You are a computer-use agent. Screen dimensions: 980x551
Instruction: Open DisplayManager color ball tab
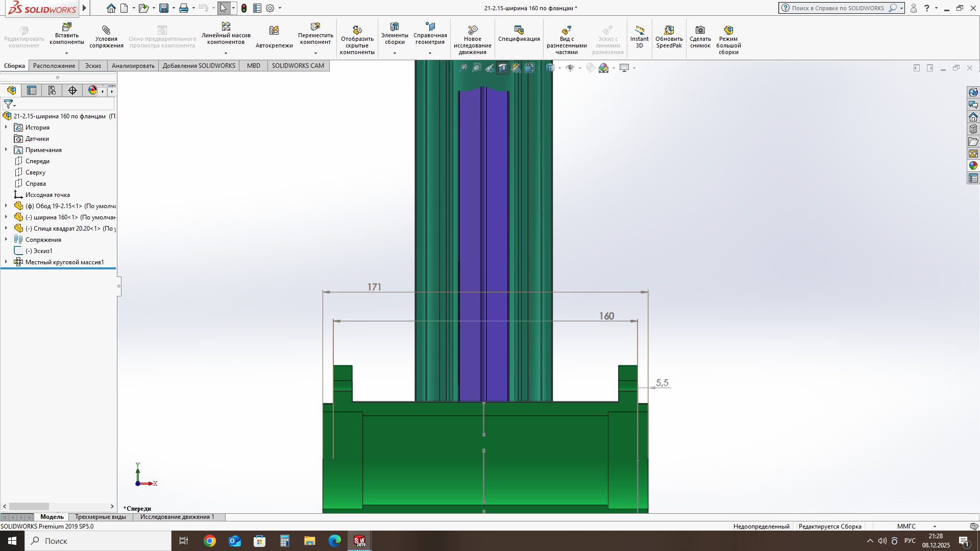(92, 90)
